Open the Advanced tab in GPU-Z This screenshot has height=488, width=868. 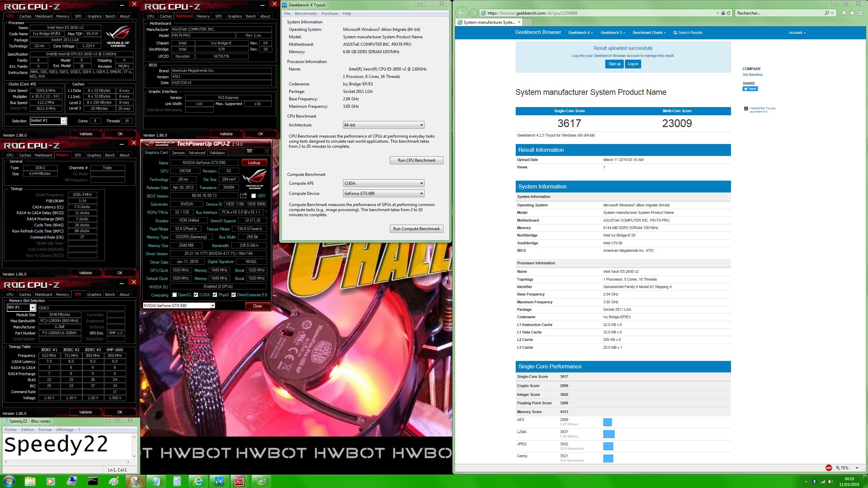click(197, 152)
